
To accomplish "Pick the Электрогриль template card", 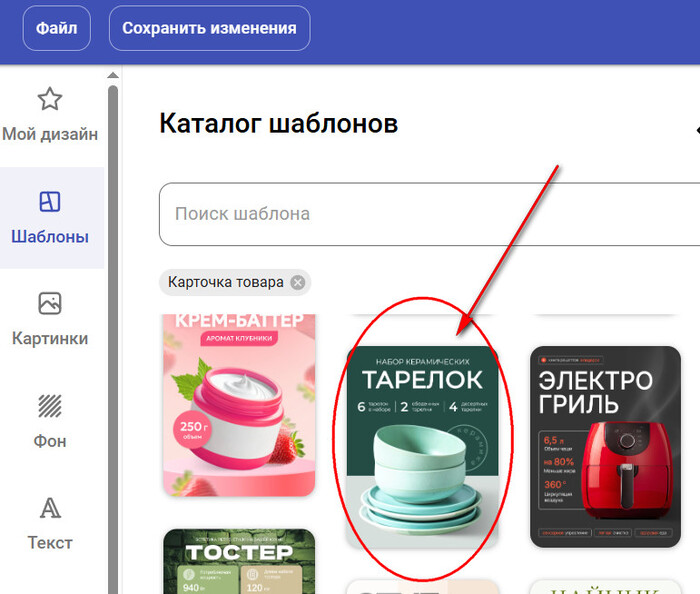I will tap(605, 447).
